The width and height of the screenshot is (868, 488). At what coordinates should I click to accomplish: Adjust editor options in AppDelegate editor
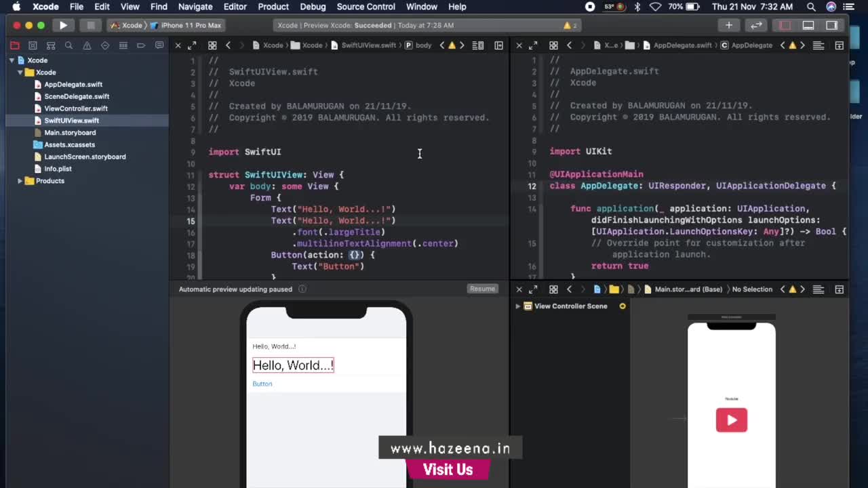(818, 45)
